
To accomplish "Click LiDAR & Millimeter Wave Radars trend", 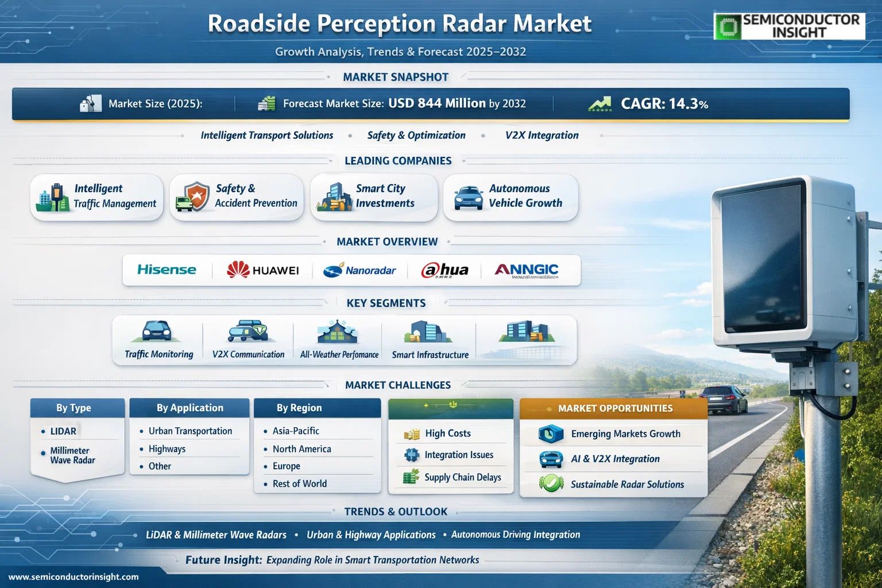I will click(x=216, y=535).
